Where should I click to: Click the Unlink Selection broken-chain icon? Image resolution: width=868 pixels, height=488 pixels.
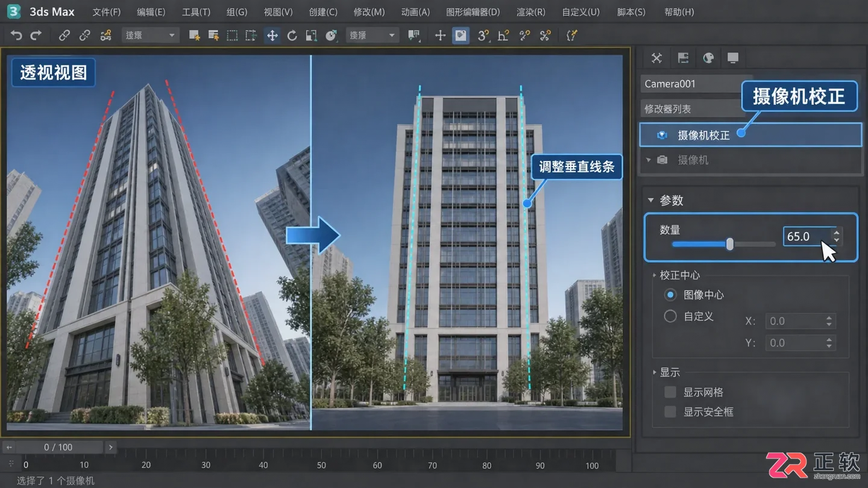coord(85,36)
